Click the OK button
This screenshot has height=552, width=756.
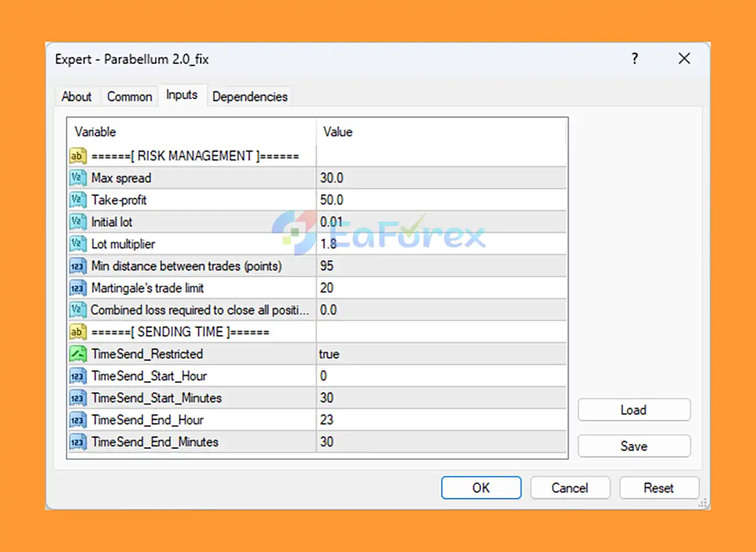click(481, 488)
